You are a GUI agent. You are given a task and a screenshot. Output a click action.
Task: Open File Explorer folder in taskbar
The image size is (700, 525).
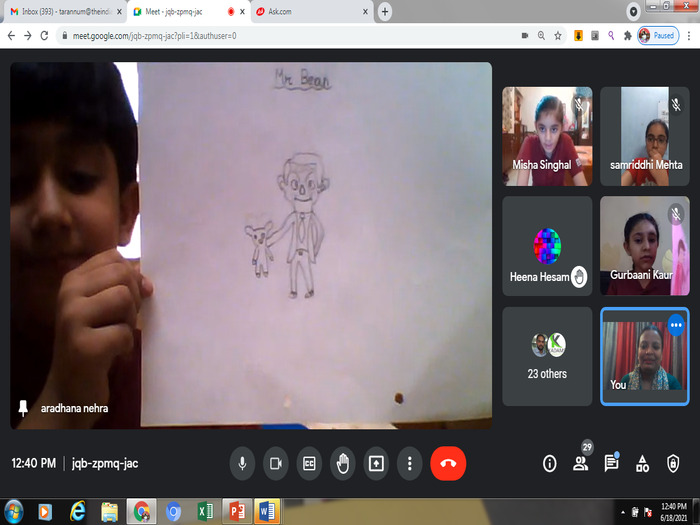click(109, 512)
